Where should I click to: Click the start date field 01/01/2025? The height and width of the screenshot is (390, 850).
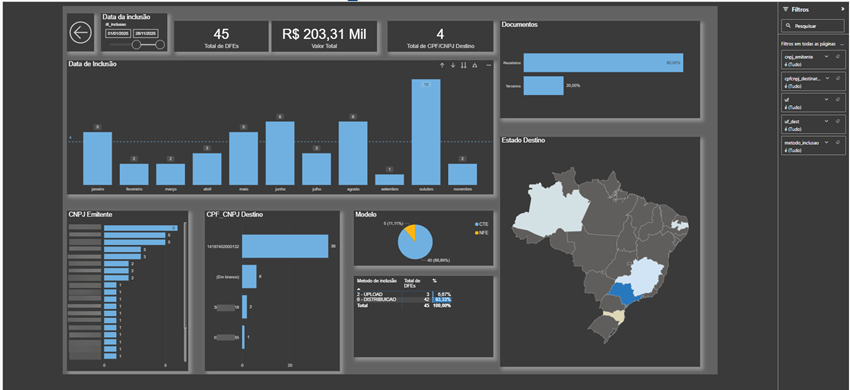pyautogui.click(x=118, y=34)
